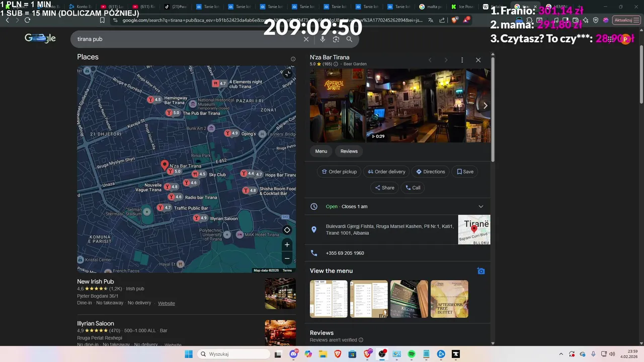Switch to the Menu tab
Viewport: 644px width, 362px height.
tap(321, 151)
